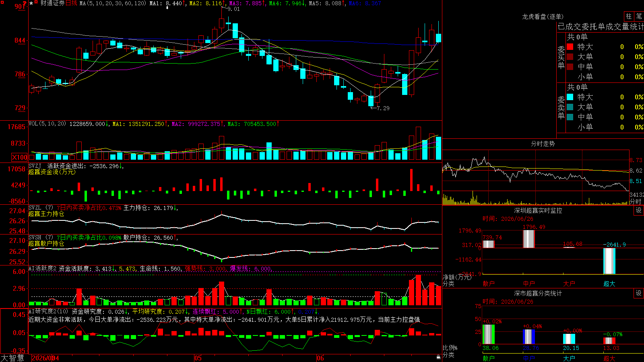Viewport: 644px width, 362px height.
Task: Click the teal 大单 swatch in 委卖单
Action: point(570,107)
